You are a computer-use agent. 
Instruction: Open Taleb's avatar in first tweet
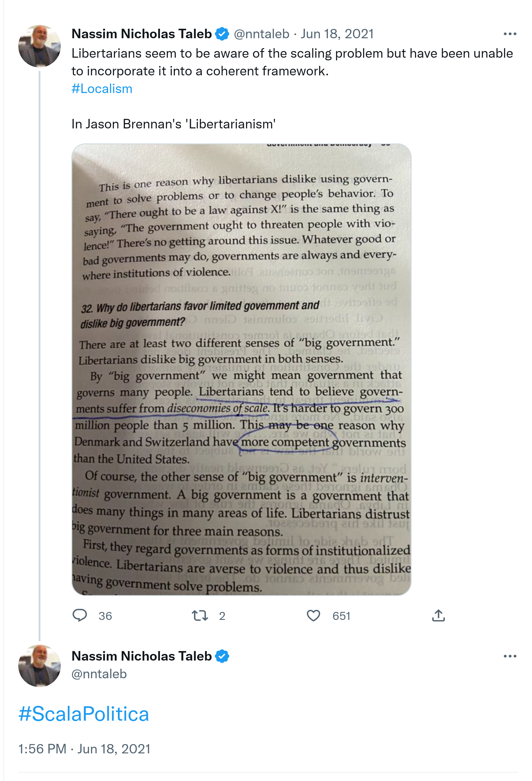coord(40,46)
